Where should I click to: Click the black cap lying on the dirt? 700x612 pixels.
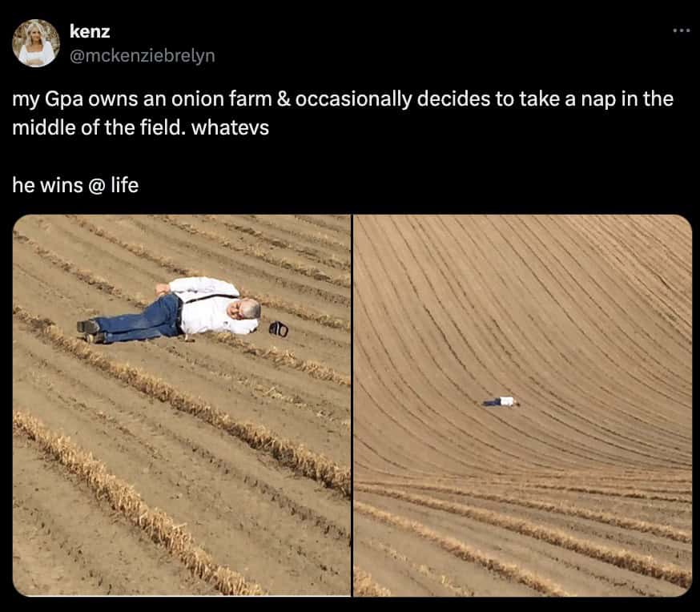point(279,328)
